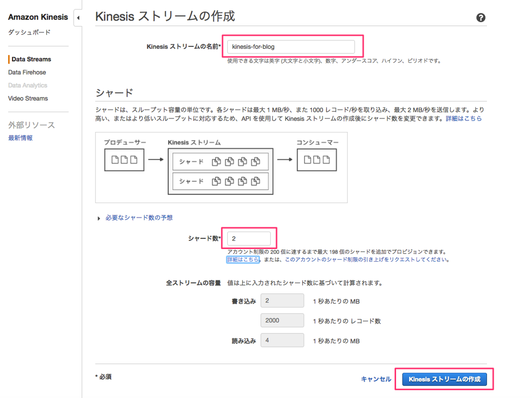The width and height of the screenshot is (532, 398).
Task: Click the * 必須 note
Action: (103, 377)
